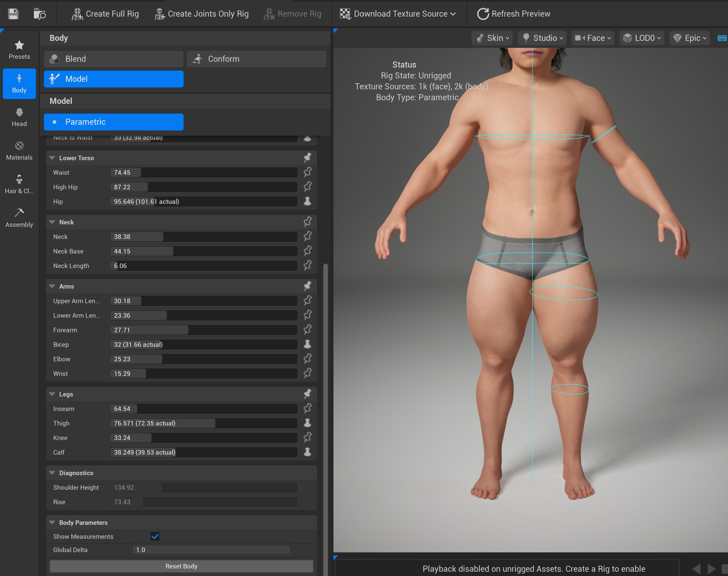Open the LOD0 level dropdown
Image resolution: width=728 pixels, height=576 pixels.
[x=642, y=38]
